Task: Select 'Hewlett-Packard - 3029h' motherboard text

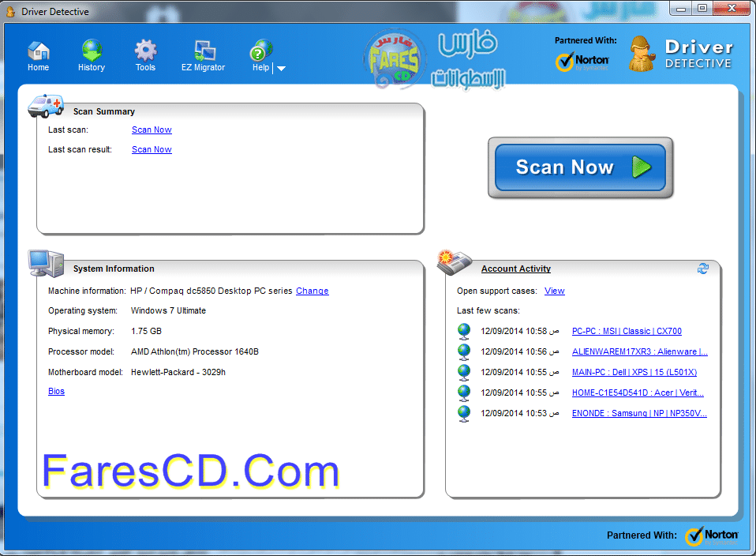Action: coord(178,372)
